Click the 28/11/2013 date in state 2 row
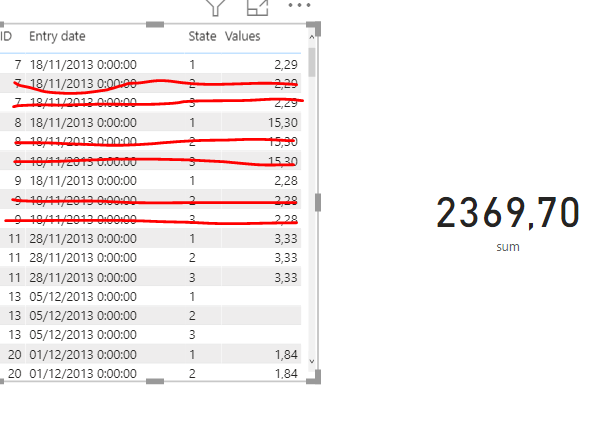The image size is (610, 428). (x=83, y=258)
